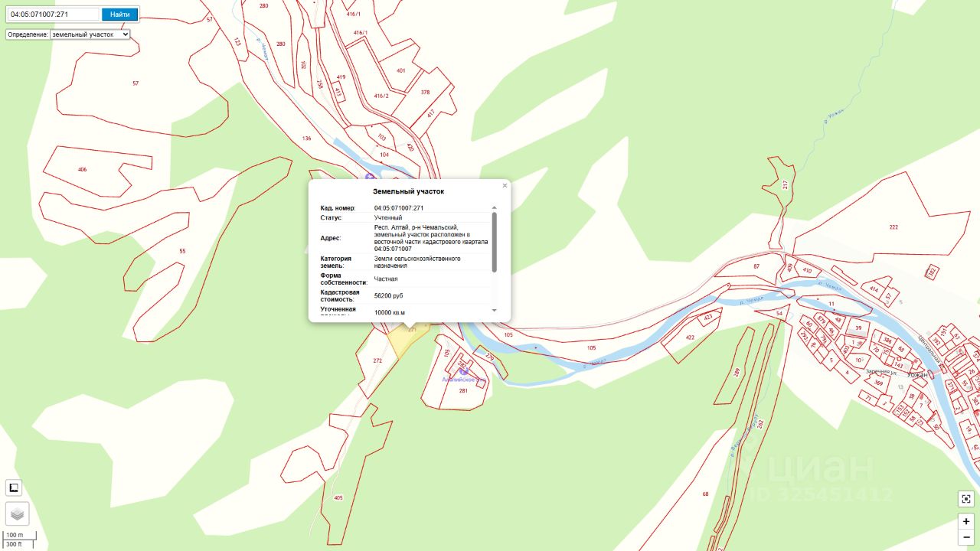Viewport: 980px width, 551px height.
Task: Click the popup scrollbar thumb
Action: click(494, 242)
